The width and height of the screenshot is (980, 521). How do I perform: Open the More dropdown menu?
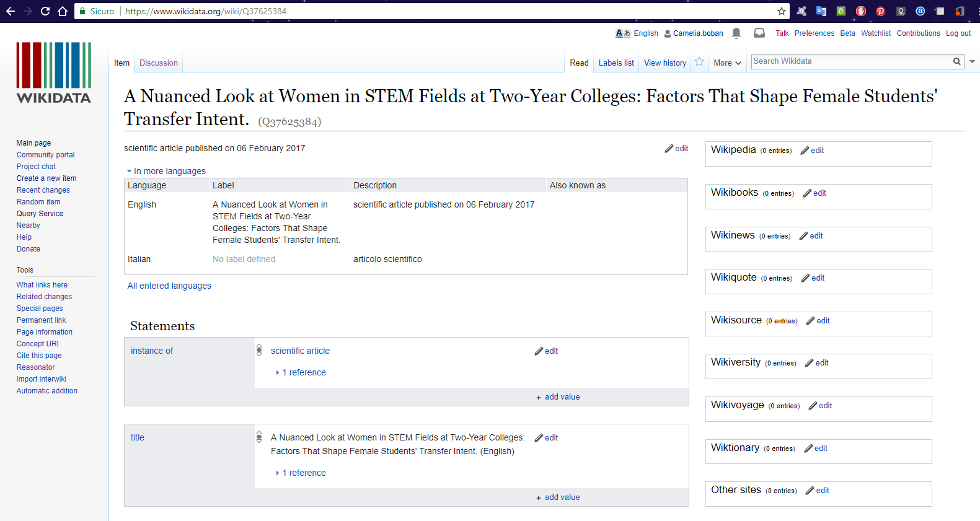(727, 63)
